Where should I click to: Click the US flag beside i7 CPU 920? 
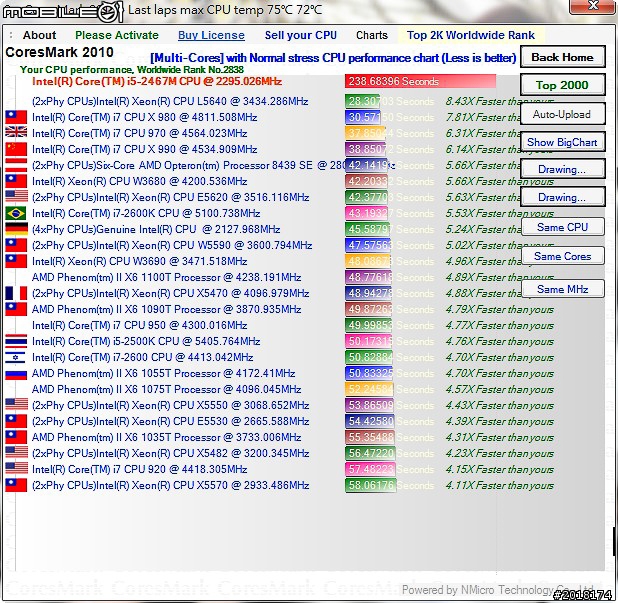coord(16,469)
